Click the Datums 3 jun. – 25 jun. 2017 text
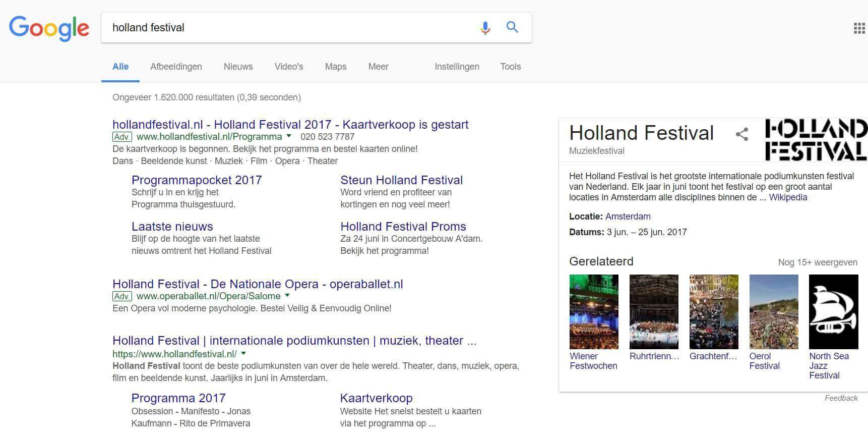 [628, 232]
